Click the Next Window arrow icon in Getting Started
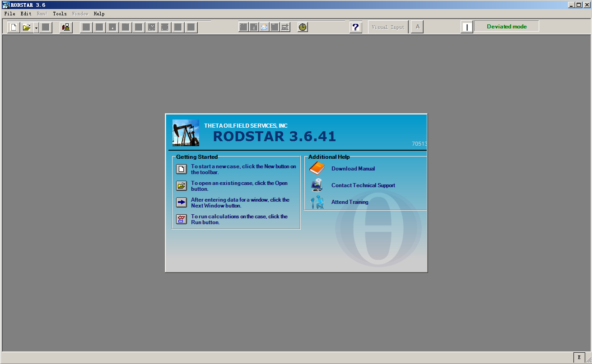 tap(182, 203)
